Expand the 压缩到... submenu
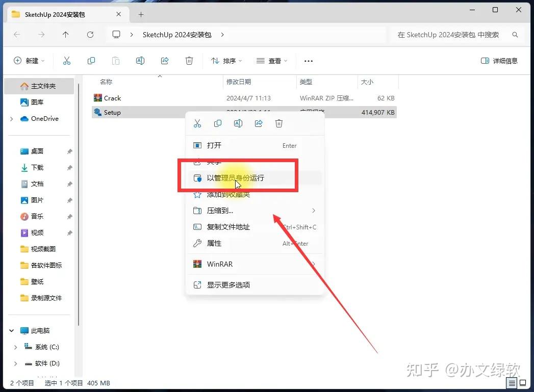534x392 pixels. click(313, 211)
